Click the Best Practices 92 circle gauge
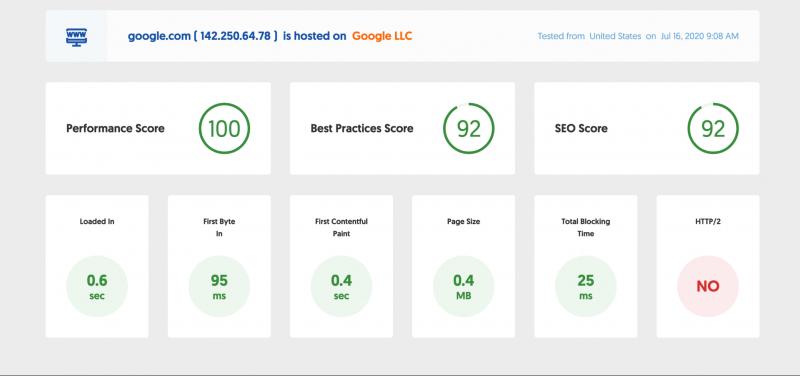The height and width of the screenshot is (376, 800). [x=468, y=129]
